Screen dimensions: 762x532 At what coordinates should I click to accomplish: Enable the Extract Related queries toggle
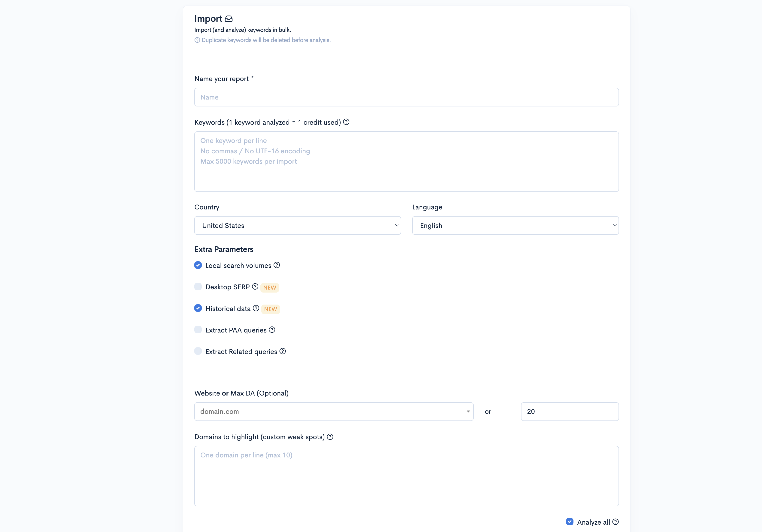[x=199, y=351]
